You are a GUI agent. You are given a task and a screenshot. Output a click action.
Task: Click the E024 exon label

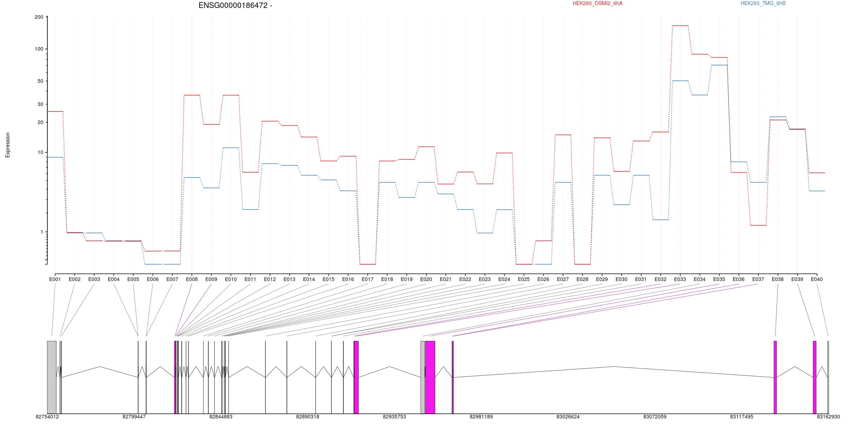coord(504,279)
